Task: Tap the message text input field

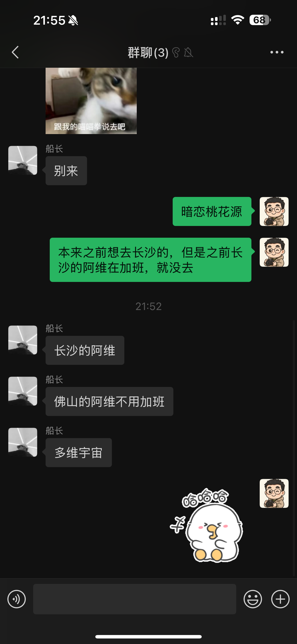Action: (134, 599)
